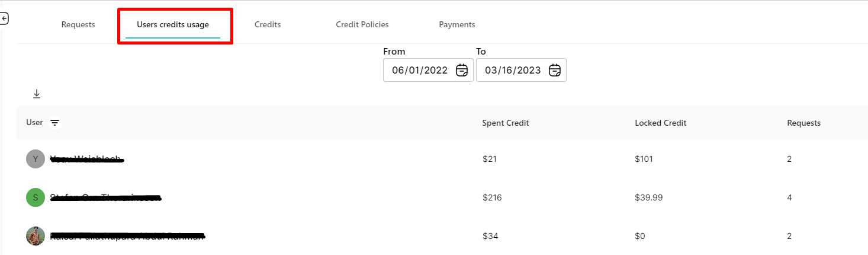Click the gray Y user avatar
This screenshot has width=868, height=255.
coord(36,159)
